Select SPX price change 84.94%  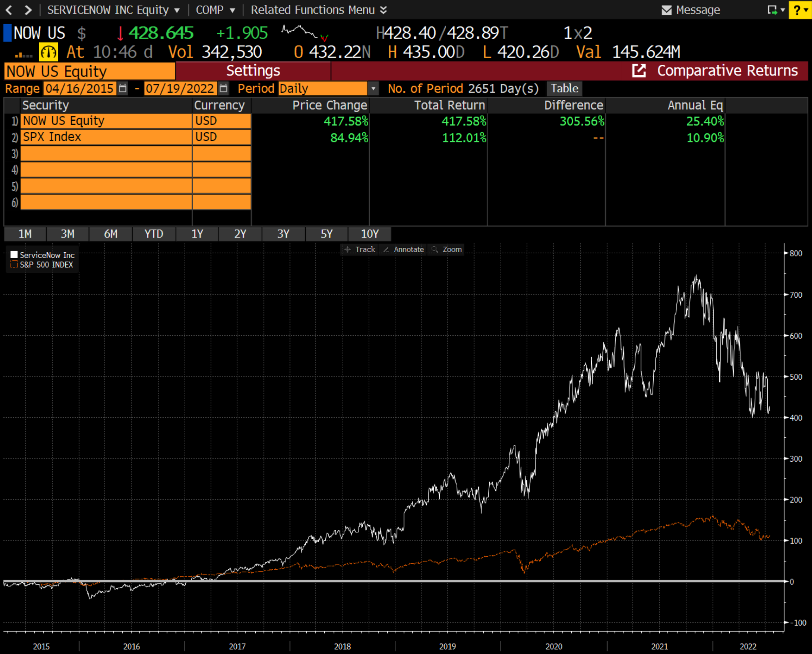pyautogui.click(x=349, y=138)
